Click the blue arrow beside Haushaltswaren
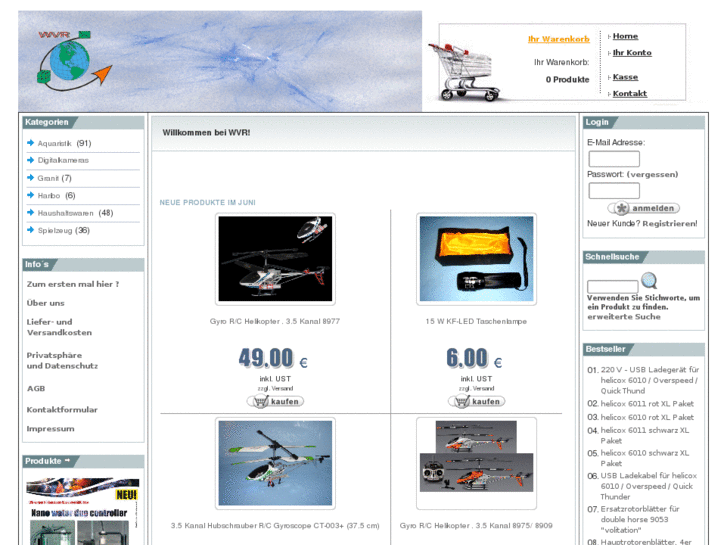The height and width of the screenshot is (545, 727). 31,212
